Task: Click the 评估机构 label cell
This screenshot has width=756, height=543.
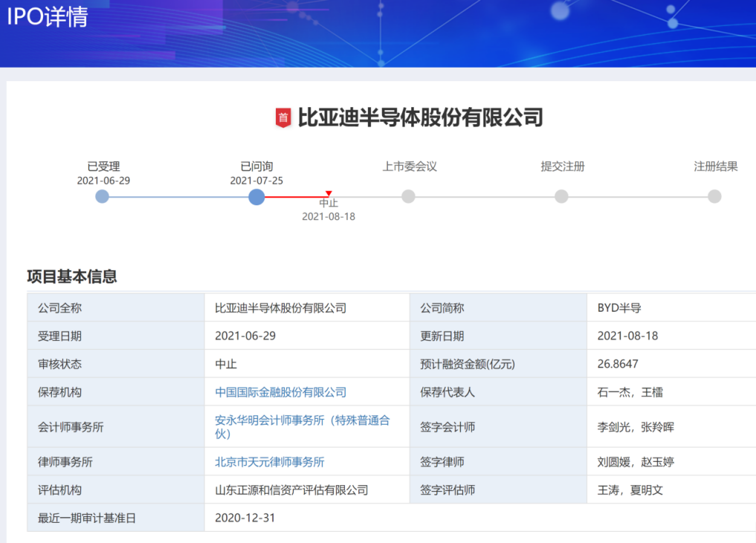Action: pos(116,489)
